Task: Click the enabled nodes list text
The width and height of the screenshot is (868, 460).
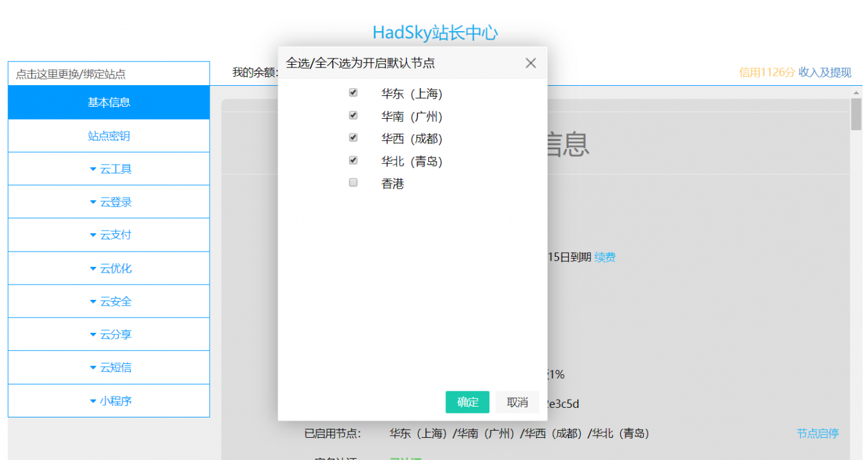Action: tap(519, 434)
